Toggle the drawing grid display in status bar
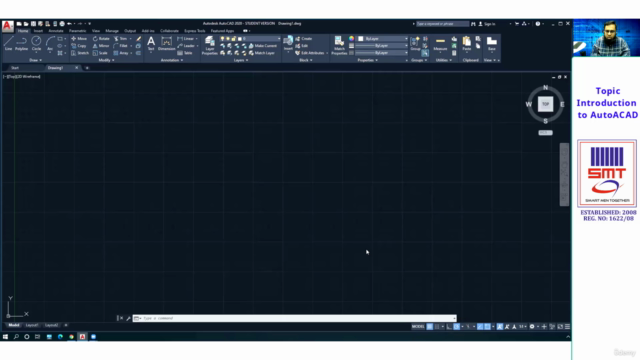The height and width of the screenshot is (360, 640). 430,327
